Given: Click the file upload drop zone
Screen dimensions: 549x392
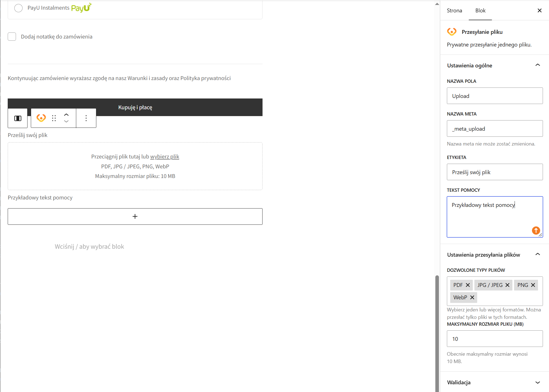Looking at the screenshot, I should [135, 166].
